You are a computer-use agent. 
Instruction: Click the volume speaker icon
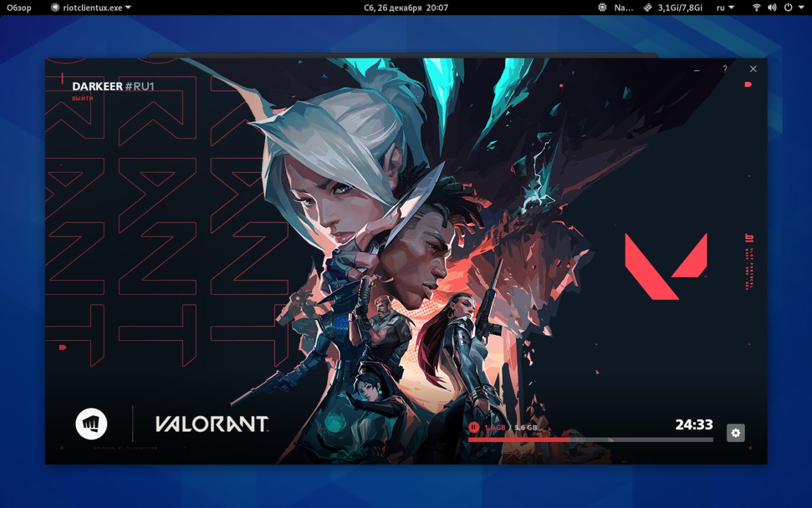pos(772,8)
